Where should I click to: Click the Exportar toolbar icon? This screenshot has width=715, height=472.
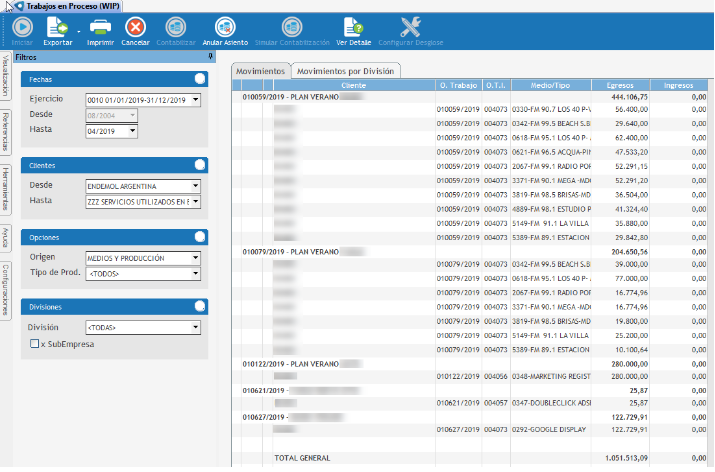pyautogui.click(x=56, y=28)
